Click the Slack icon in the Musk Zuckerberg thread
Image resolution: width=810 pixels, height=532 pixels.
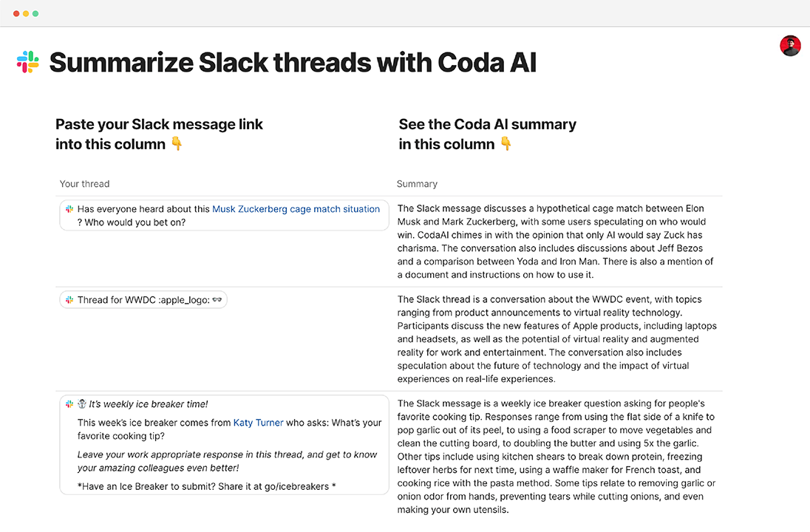click(69, 209)
